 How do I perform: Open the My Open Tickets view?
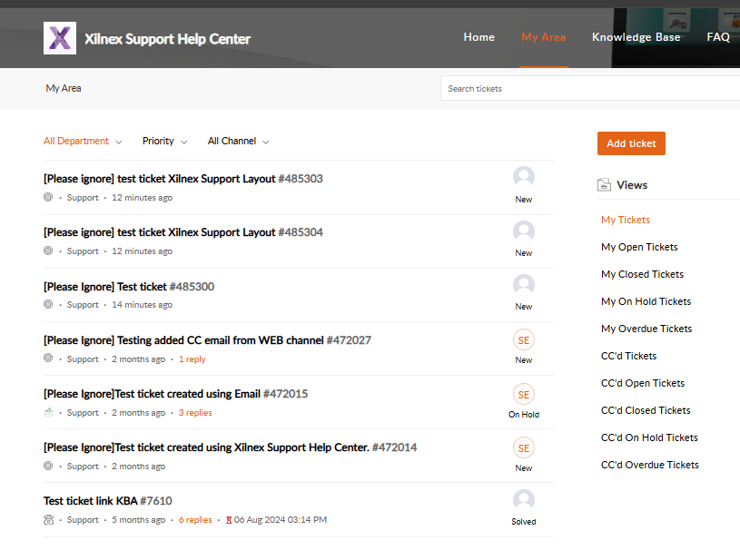coord(639,247)
